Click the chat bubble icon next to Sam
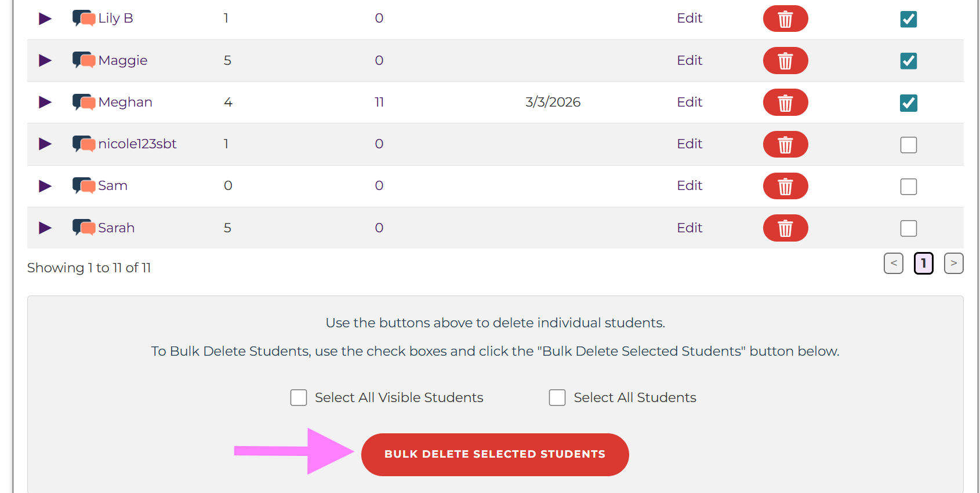Image resolution: width=980 pixels, height=493 pixels. (x=84, y=186)
